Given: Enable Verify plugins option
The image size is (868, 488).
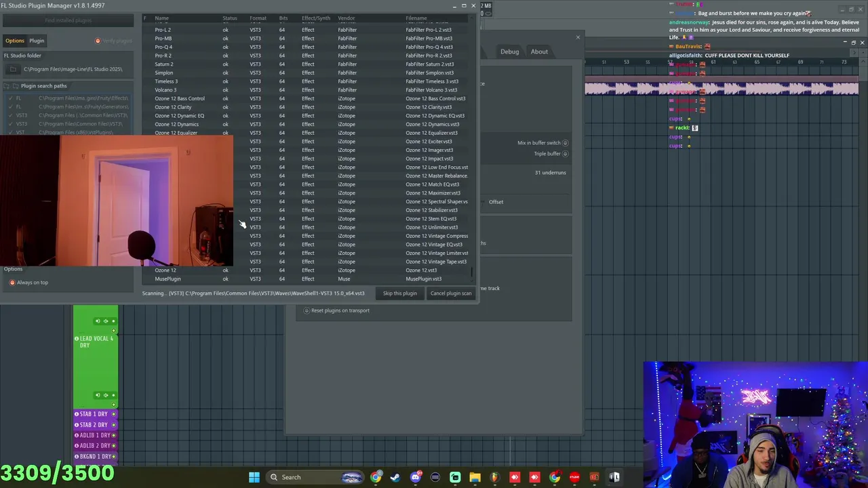Looking at the screenshot, I should 98,41.
